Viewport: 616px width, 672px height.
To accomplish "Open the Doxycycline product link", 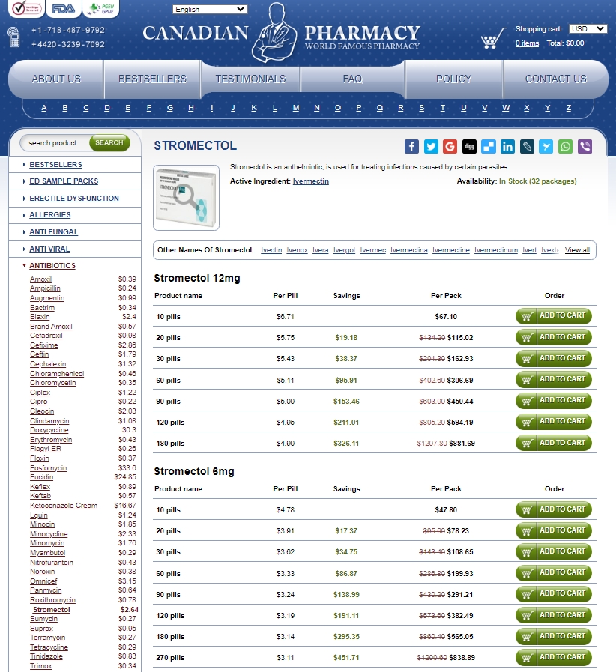I will (x=49, y=430).
